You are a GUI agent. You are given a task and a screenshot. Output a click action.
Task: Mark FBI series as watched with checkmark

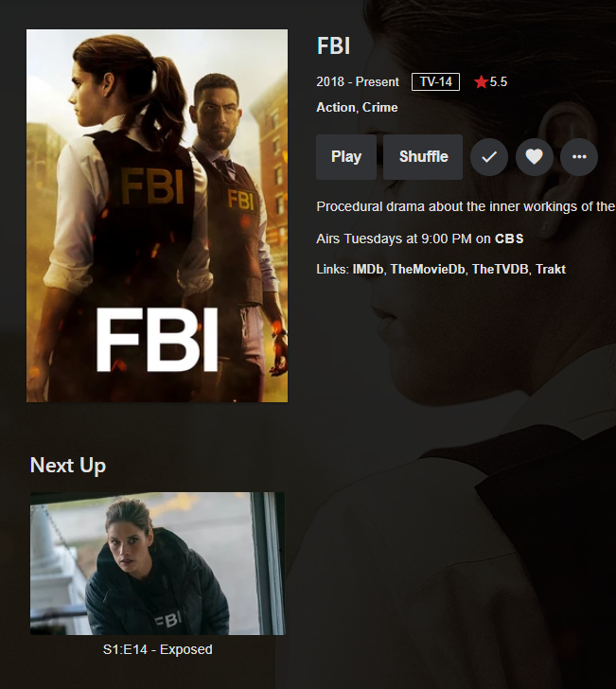[489, 157]
